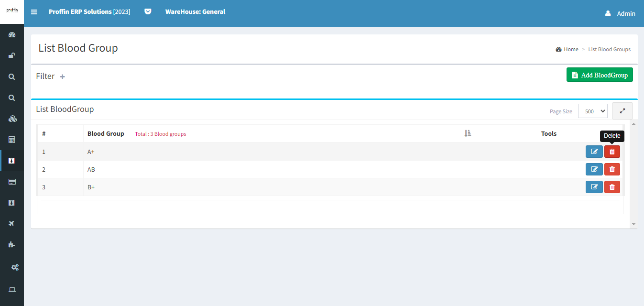Sort by the Blood Group column
The height and width of the screenshot is (306, 644).
click(x=468, y=133)
